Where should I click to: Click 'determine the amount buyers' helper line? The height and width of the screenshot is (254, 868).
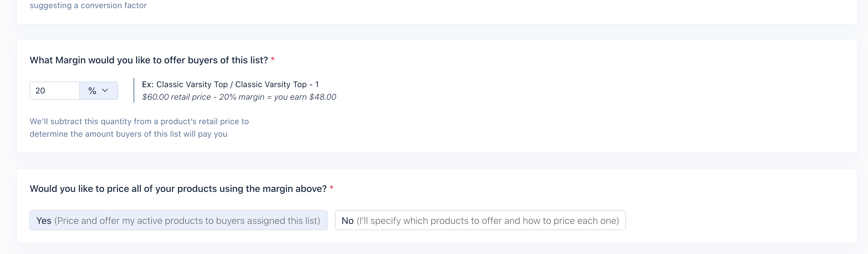tap(129, 134)
